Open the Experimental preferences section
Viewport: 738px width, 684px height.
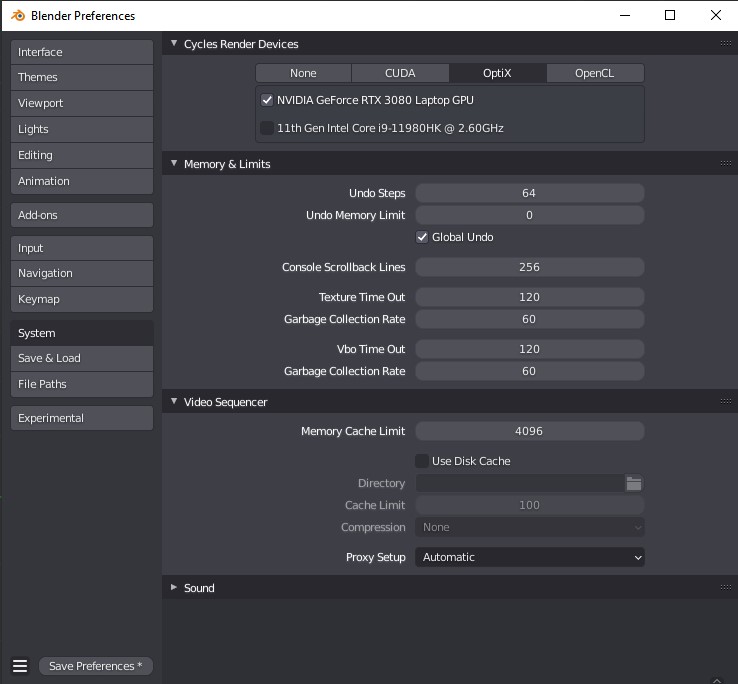click(82, 418)
